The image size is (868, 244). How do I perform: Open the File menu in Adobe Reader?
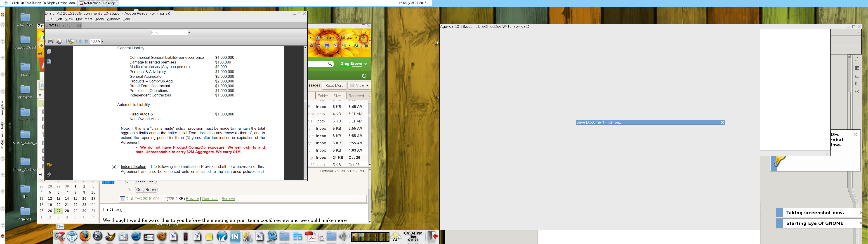[x=49, y=19]
